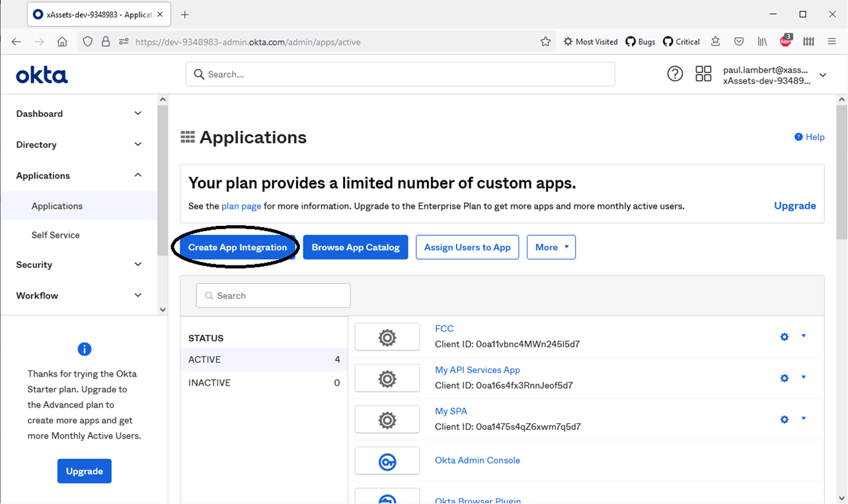Open the settings gear for FCC app

[x=784, y=337]
